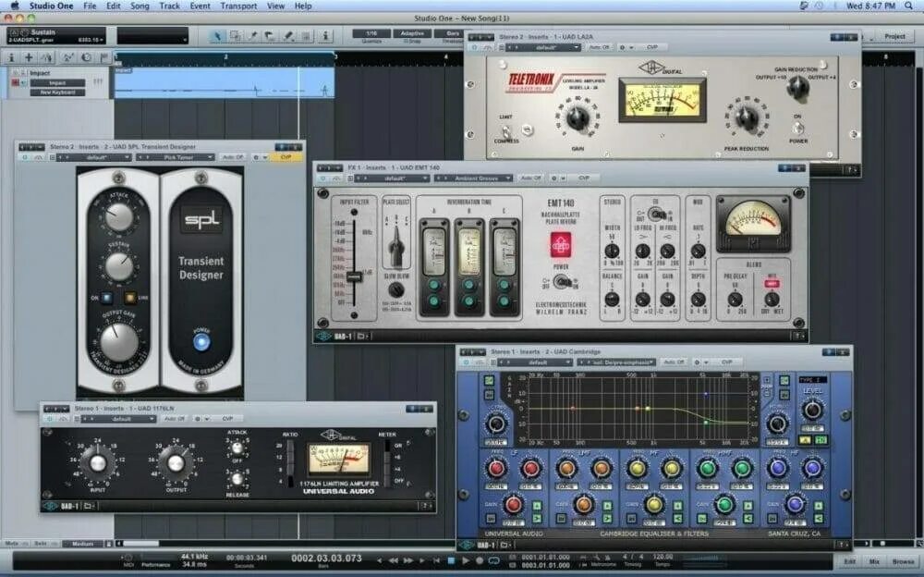This screenshot has height=577, width=924.
Task: Click the Project button at top right
Action: coord(894,37)
